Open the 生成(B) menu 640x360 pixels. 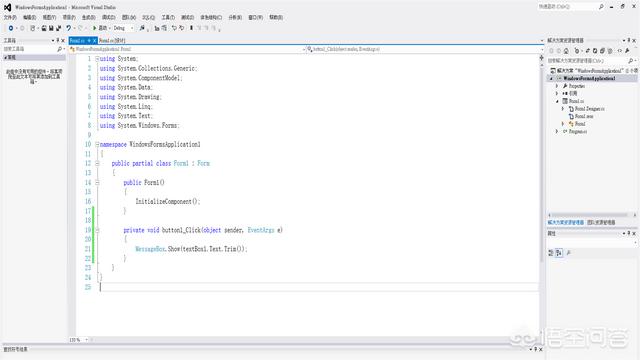[x=89, y=18]
